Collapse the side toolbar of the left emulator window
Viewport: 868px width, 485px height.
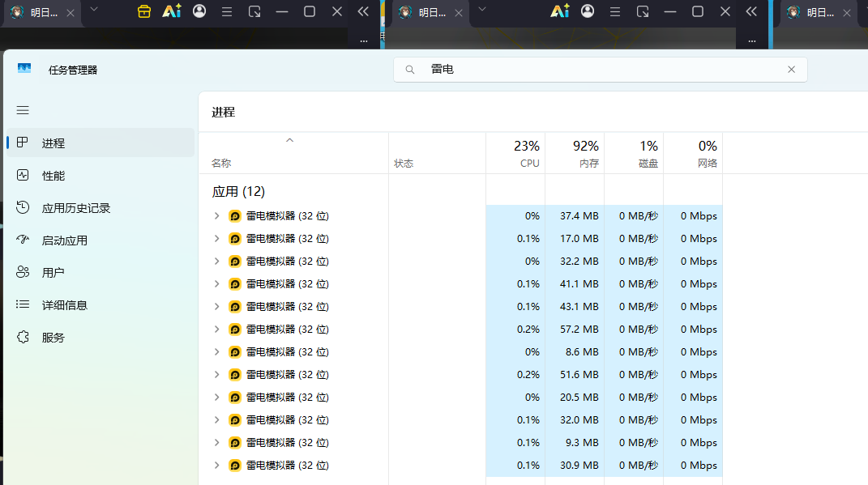(x=363, y=11)
